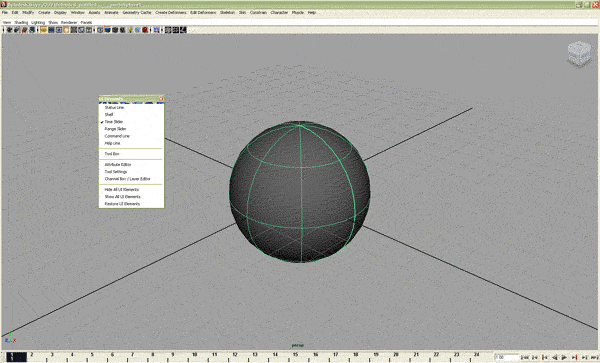Toggle Tool Settings in UI Elements menu
The height and width of the screenshot is (363, 600).
tap(131, 172)
